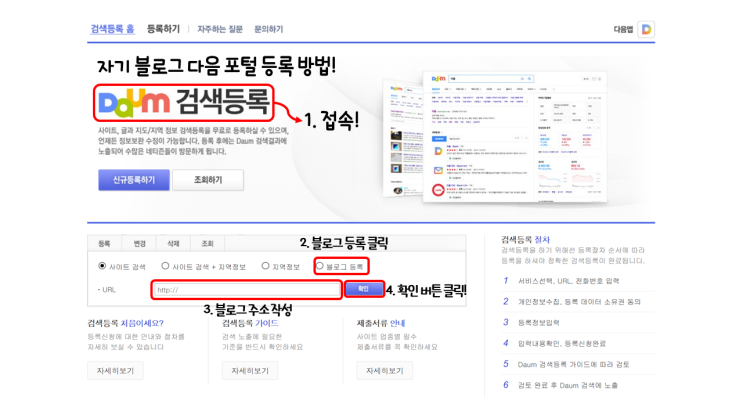Select 블로그 등록 radio button
Image resolution: width=743 pixels, height=418 pixels.
320,266
